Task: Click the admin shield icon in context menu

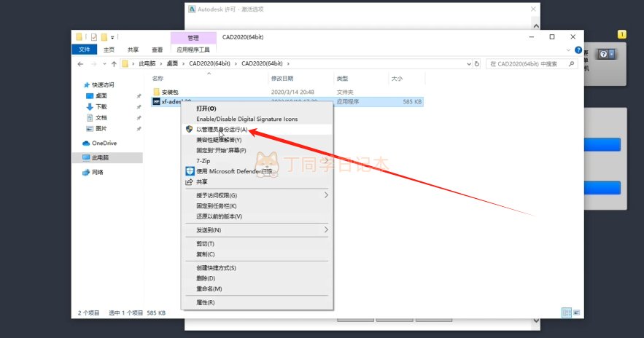Action: coord(190,129)
